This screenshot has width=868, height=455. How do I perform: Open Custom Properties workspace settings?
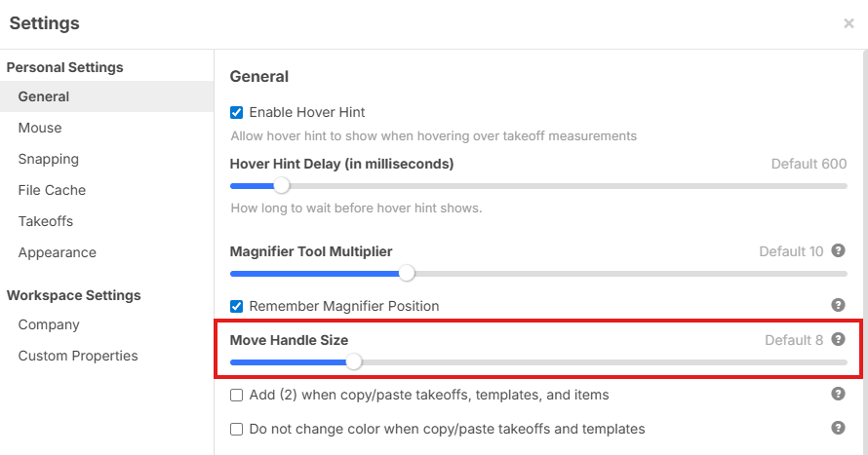(78, 356)
